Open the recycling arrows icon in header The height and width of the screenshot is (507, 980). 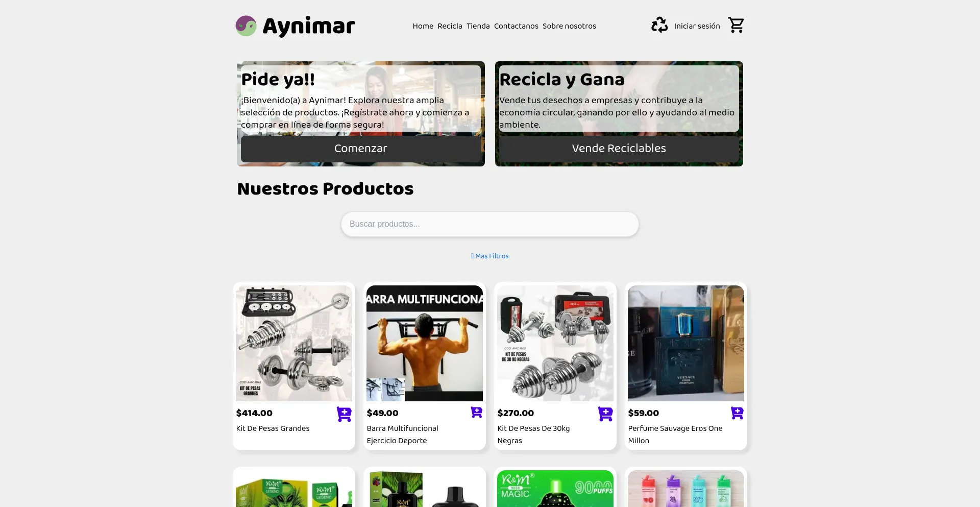tap(659, 25)
